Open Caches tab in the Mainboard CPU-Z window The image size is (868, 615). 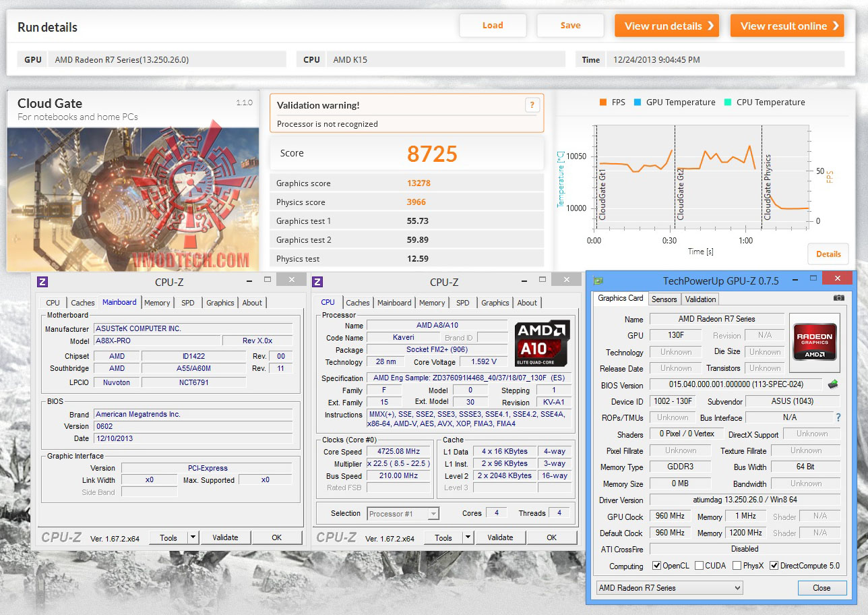coord(82,303)
